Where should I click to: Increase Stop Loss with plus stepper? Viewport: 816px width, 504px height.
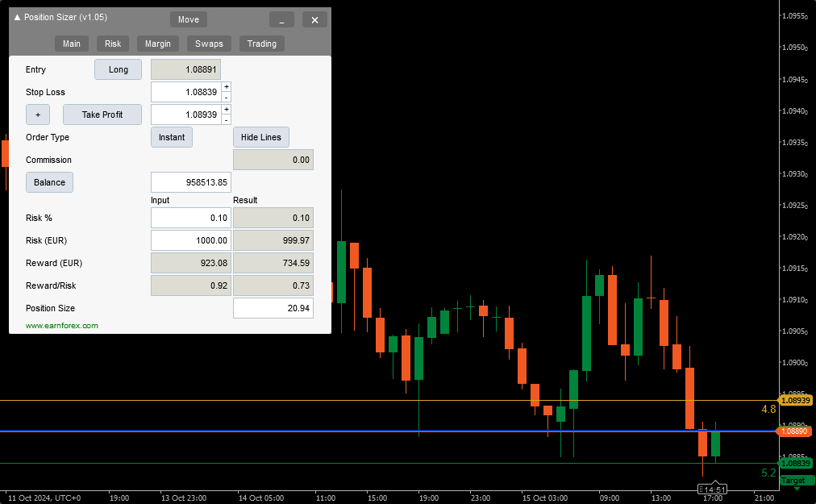[x=226, y=87]
